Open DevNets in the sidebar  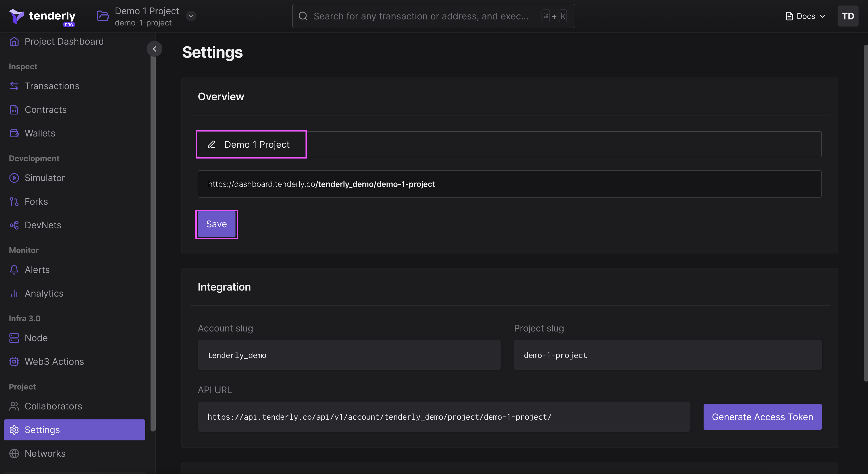coord(43,225)
